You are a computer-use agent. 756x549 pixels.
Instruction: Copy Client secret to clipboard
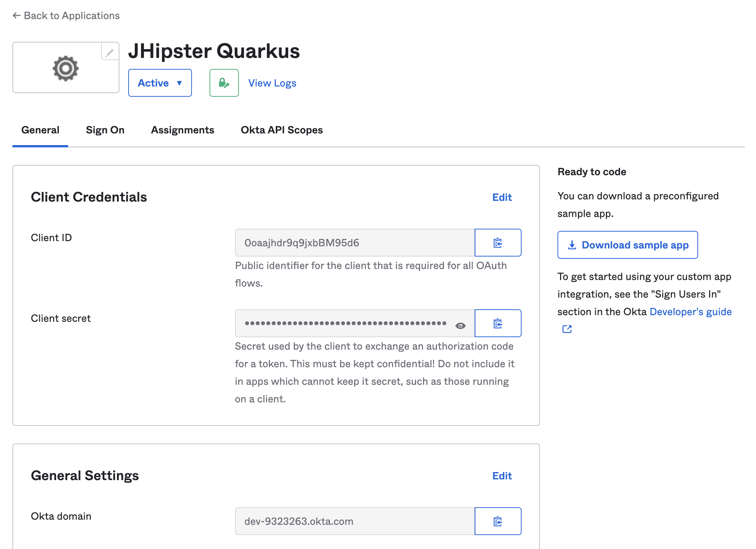(498, 323)
